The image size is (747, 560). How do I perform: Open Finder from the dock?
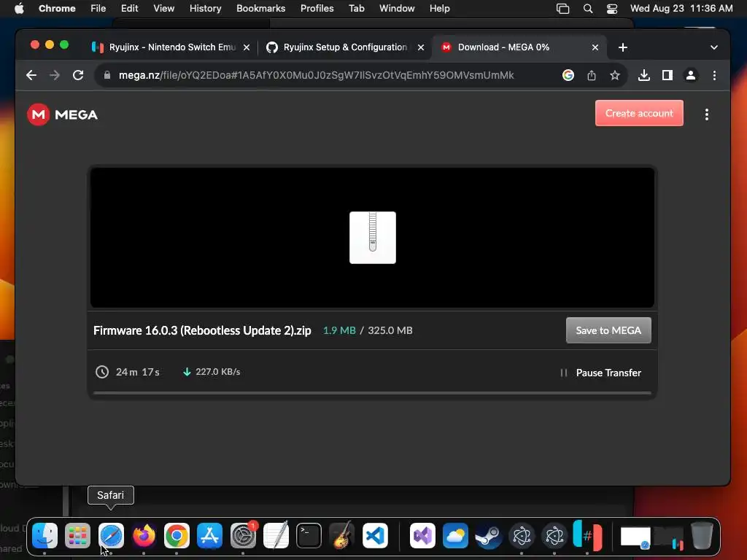(44, 536)
